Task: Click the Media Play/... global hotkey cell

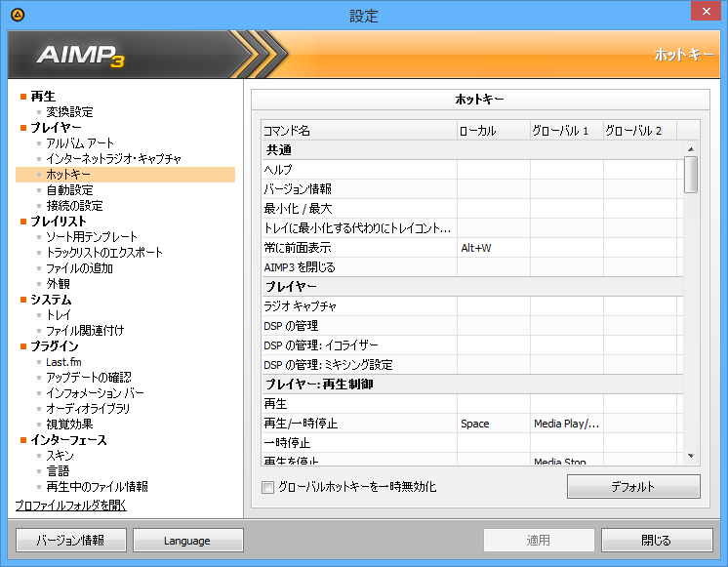Action: point(567,423)
